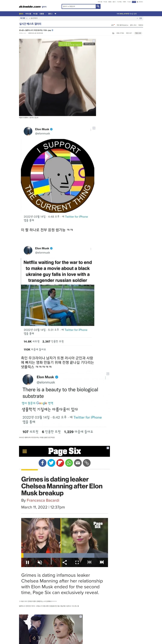Click the search magnifier icon
Image resolution: width=162 pixels, height=644 pixels.
98,6
